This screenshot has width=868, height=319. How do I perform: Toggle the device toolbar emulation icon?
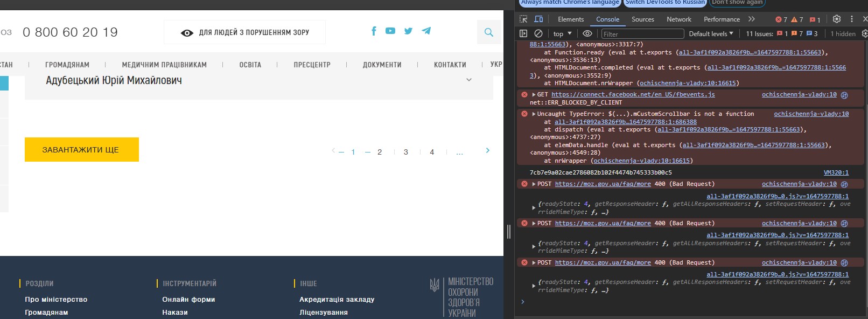click(538, 19)
